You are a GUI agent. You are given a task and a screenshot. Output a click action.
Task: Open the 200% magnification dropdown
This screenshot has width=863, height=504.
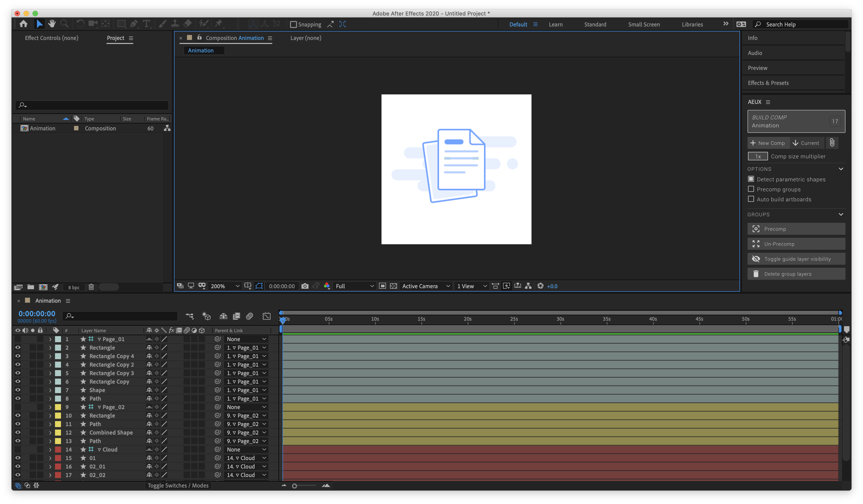(x=225, y=286)
